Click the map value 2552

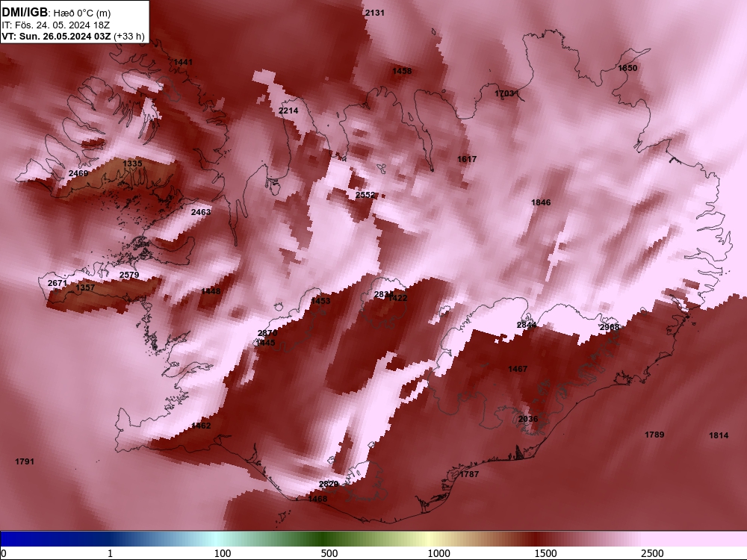click(365, 195)
